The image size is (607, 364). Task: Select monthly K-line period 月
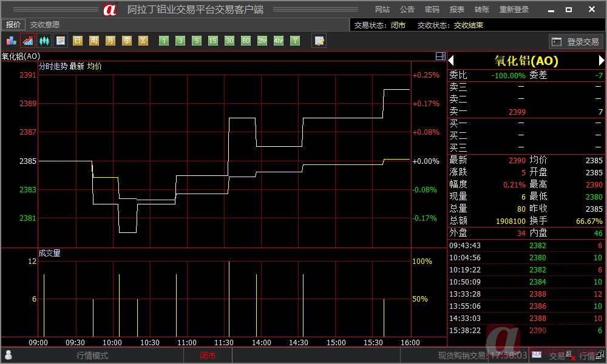[x=110, y=41]
